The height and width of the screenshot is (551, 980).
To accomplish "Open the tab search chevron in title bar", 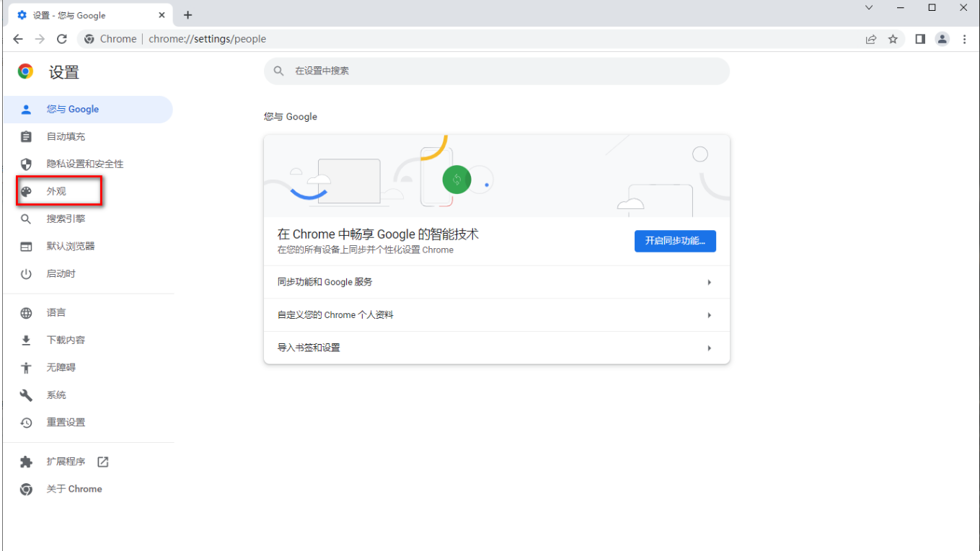I will 869,8.
